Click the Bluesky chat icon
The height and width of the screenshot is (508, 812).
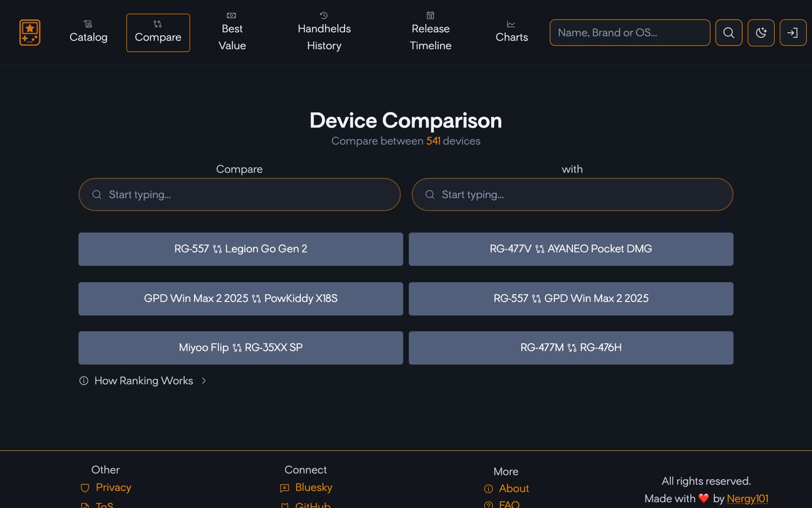click(285, 488)
